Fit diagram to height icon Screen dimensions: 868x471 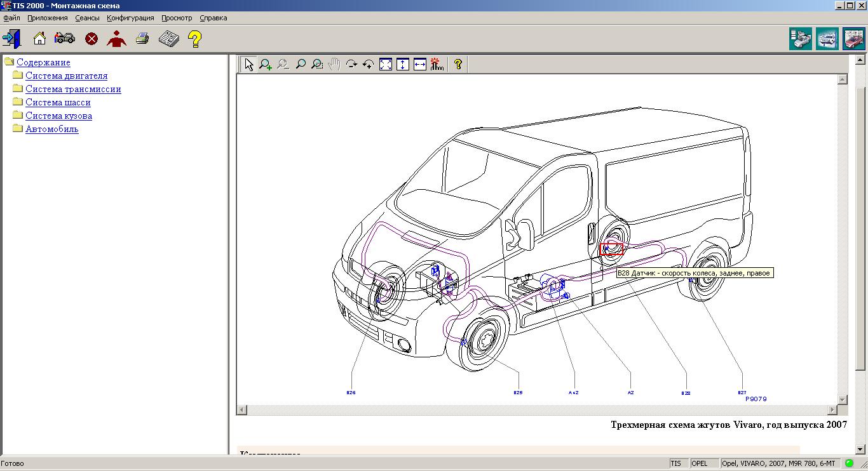[403, 64]
